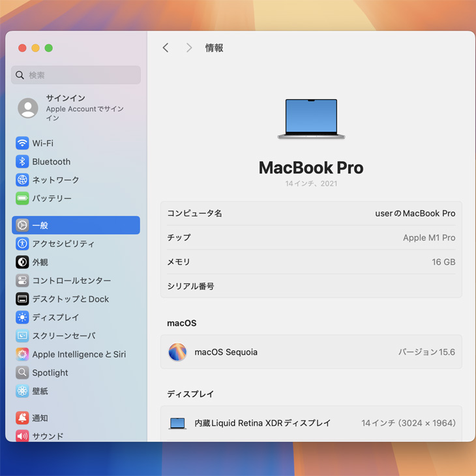
Task: Open 通知 notifications settings
Action: tap(40, 418)
